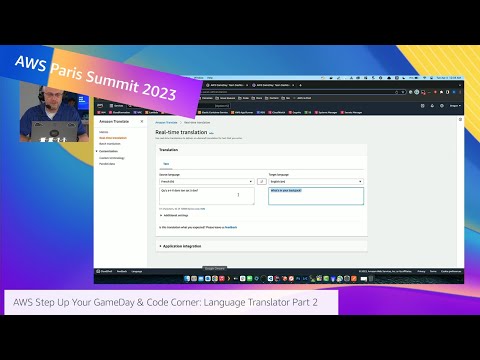The image size is (480, 360).
Task: Open the Systems Manager service shortcut
Action: click(327, 112)
